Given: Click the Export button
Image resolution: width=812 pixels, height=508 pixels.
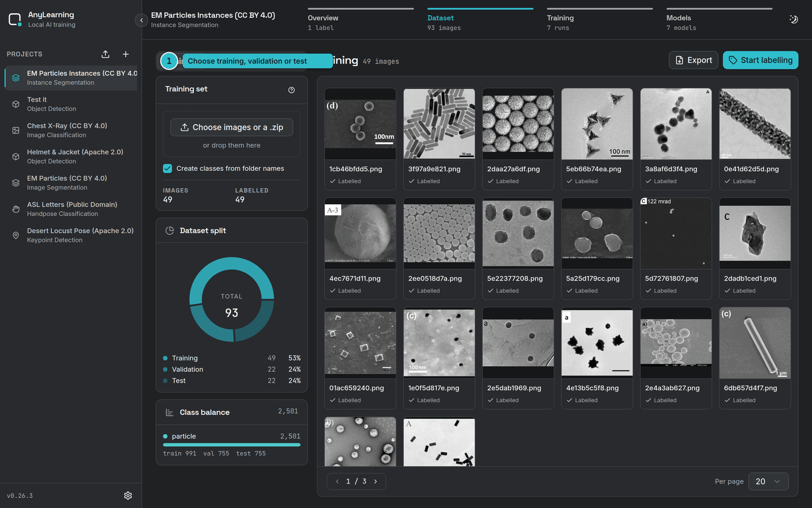Looking at the screenshot, I should (693, 60).
